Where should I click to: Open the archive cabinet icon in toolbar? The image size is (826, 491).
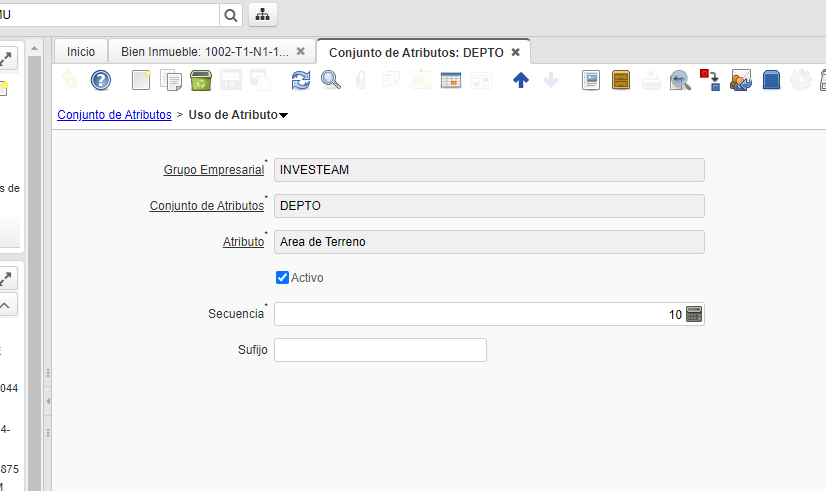(621, 81)
